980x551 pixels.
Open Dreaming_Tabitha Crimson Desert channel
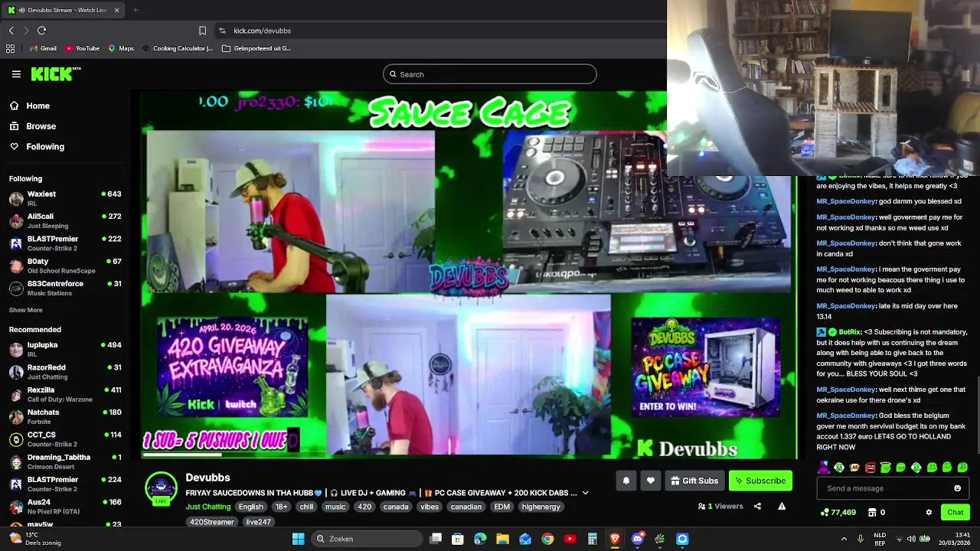(x=65, y=461)
